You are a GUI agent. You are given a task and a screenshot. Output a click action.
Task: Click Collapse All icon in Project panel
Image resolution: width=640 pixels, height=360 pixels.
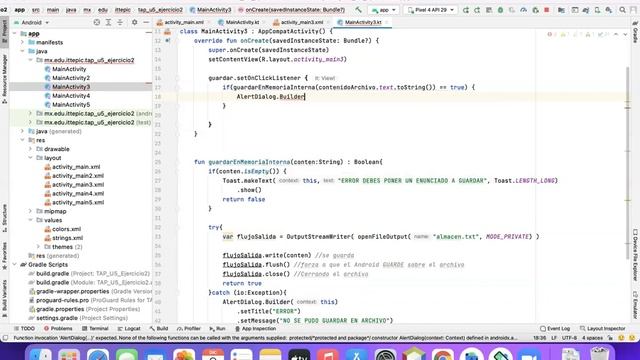(x=120, y=22)
